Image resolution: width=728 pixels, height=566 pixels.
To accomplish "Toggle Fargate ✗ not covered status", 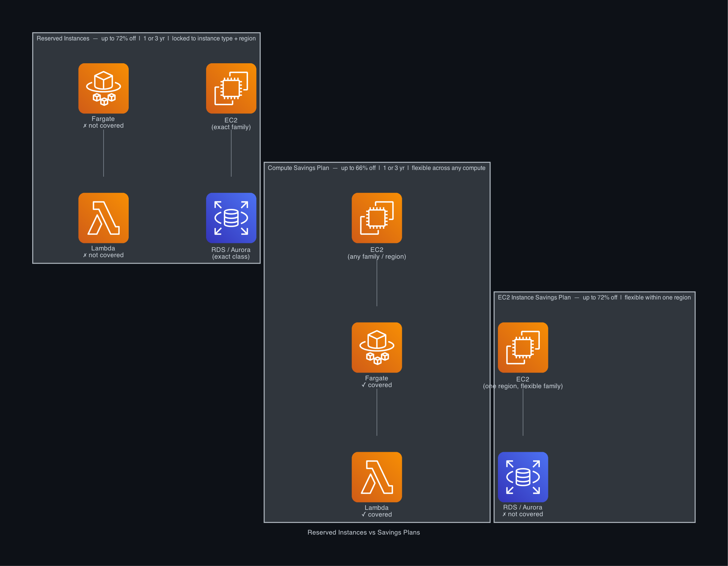I will point(103,125).
